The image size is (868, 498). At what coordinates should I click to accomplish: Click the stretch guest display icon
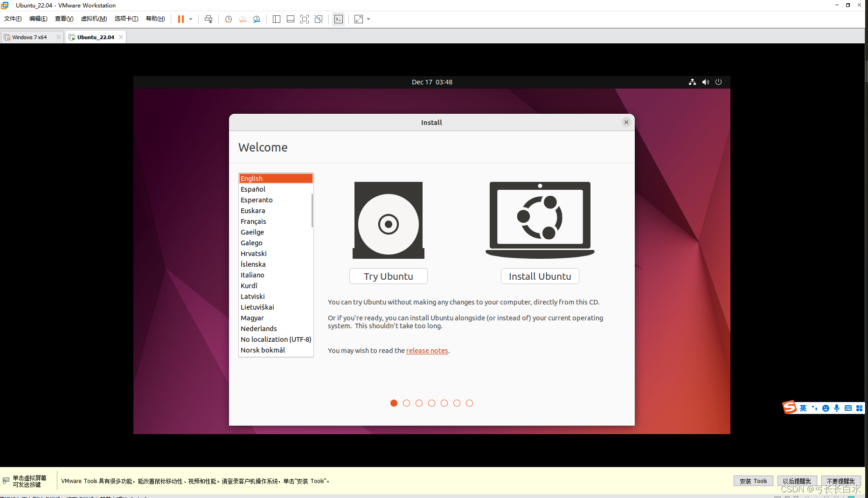[359, 19]
